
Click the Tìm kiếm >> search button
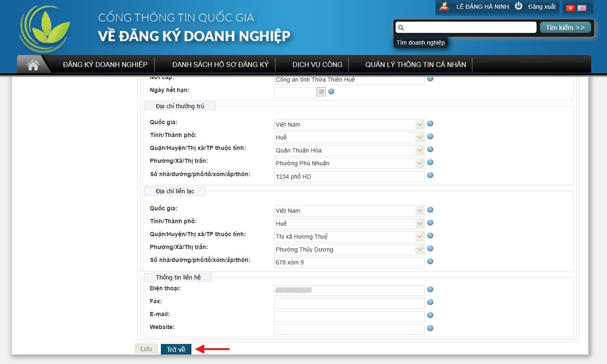coord(565,27)
